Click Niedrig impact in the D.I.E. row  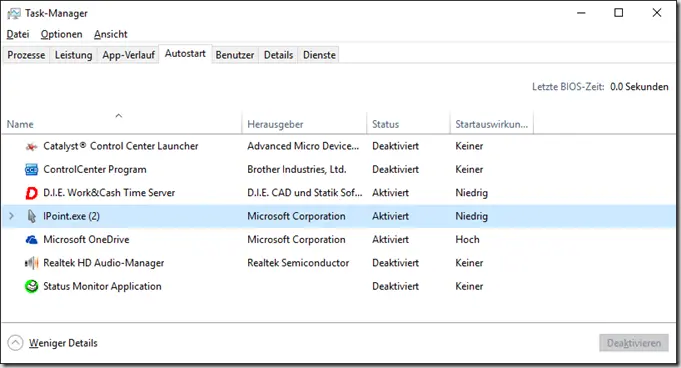pyautogui.click(x=472, y=193)
